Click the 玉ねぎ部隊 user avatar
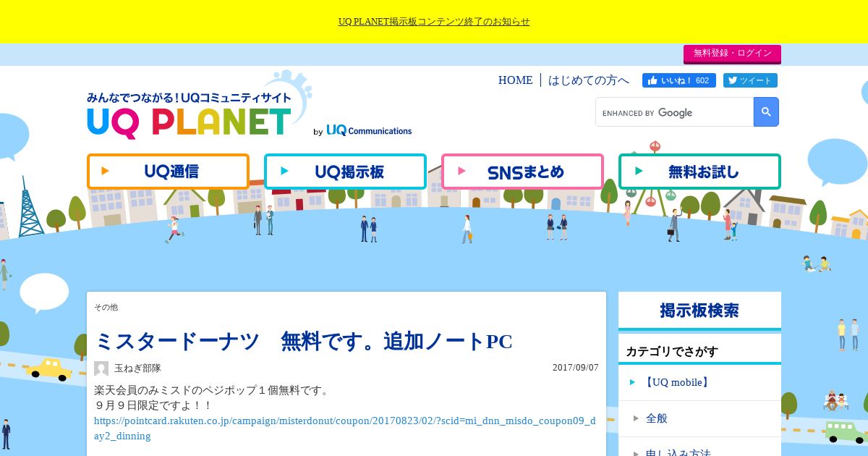 pyautogui.click(x=101, y=368)
